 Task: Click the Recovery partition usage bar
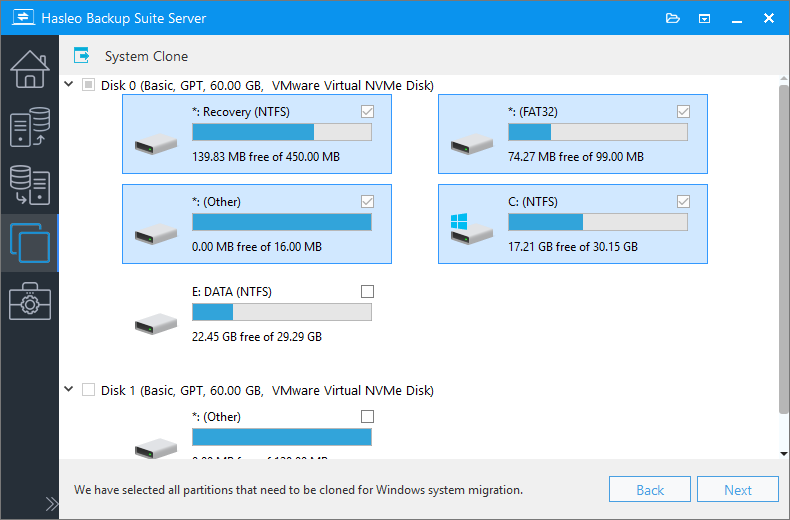tap(282, 132)
